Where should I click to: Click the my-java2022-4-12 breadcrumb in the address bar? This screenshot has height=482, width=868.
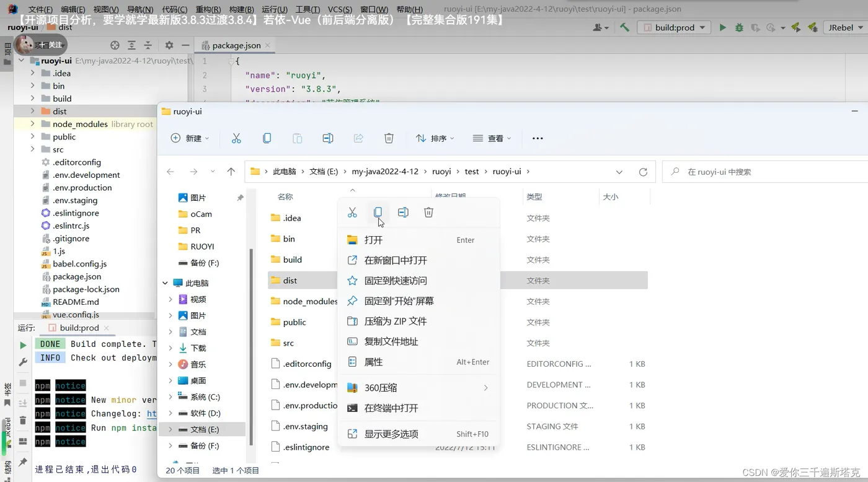[385, 172]
